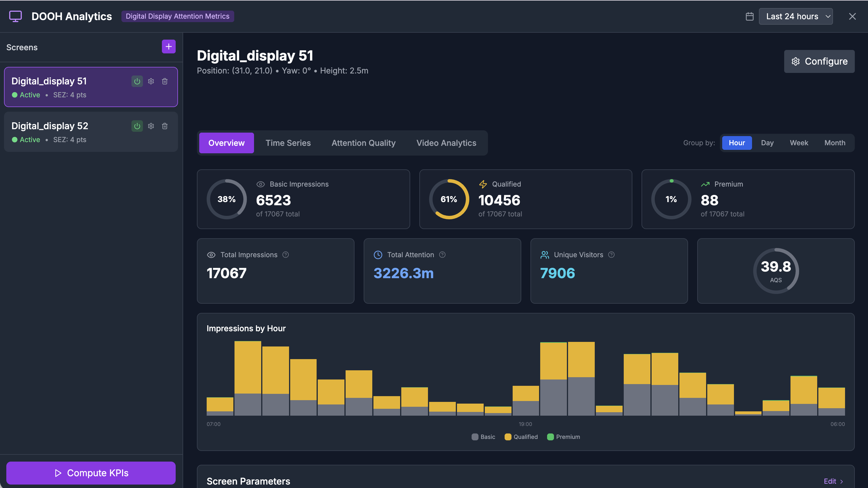Screen dimensions: 868x488
Task: Click the Total Attention clock icon
Action: (378, 255)
